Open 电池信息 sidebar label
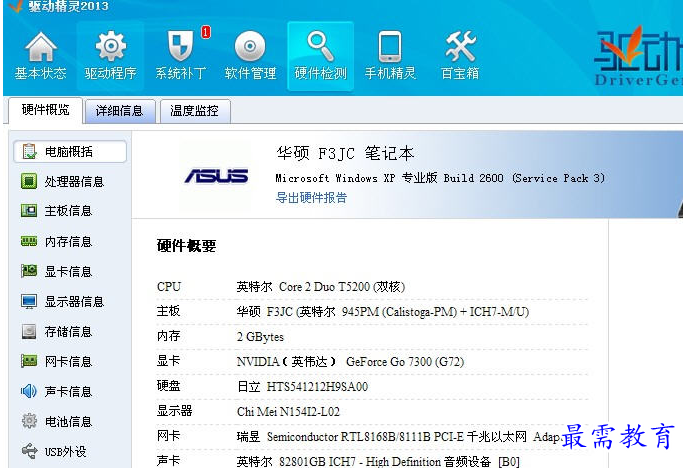683x468 pixels. pos(68,421)
